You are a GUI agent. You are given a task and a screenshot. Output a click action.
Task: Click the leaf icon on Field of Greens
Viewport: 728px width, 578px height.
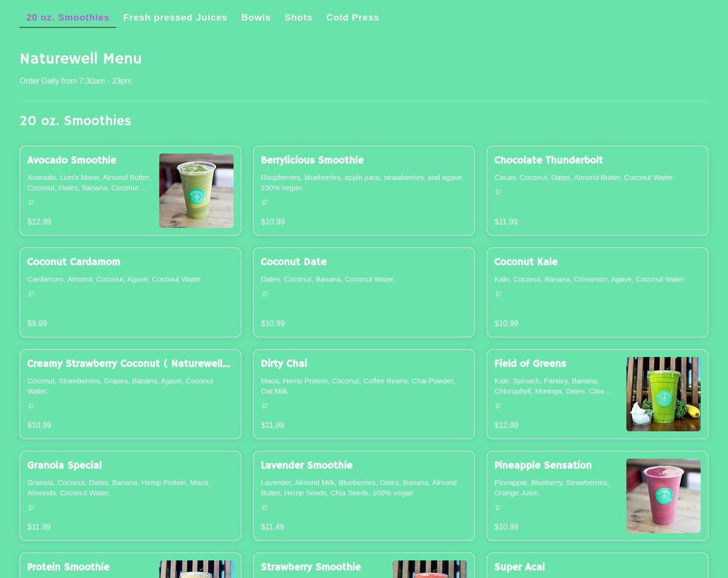click(x=498, y=406)
